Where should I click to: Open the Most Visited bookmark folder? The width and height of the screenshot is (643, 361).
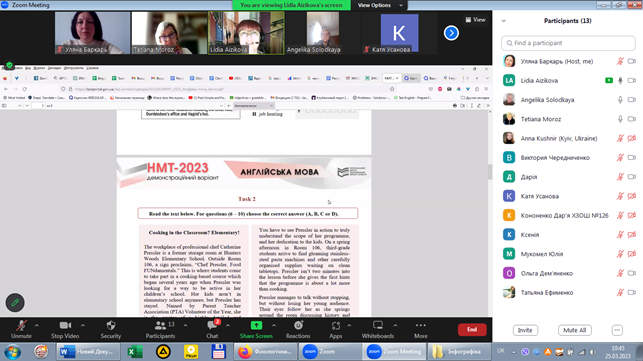point(14,98)
